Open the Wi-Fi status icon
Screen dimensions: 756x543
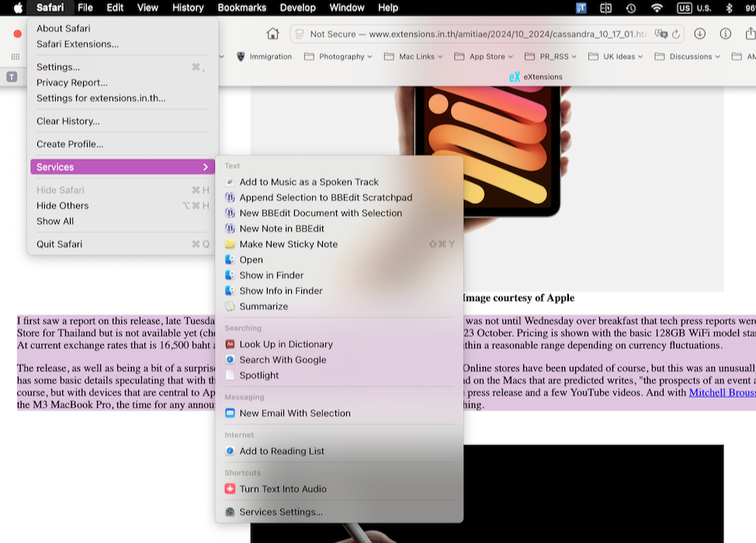pos(656,8)
